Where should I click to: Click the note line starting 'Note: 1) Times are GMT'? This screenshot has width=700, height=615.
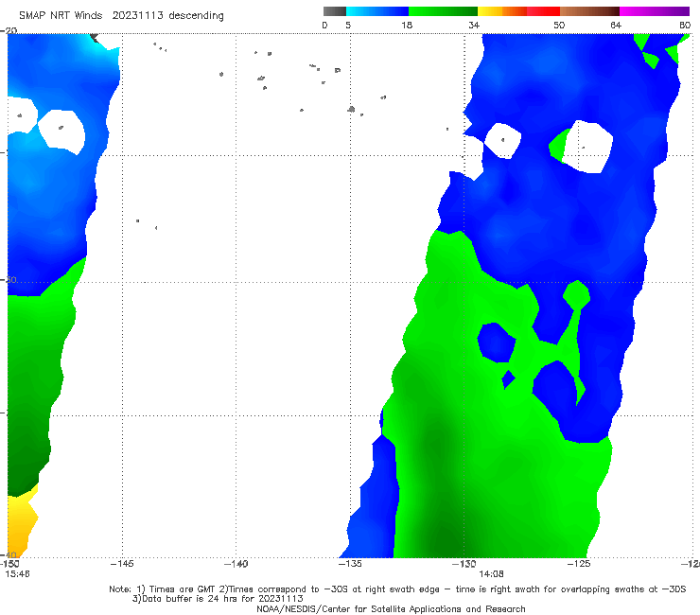coord(397,589)
